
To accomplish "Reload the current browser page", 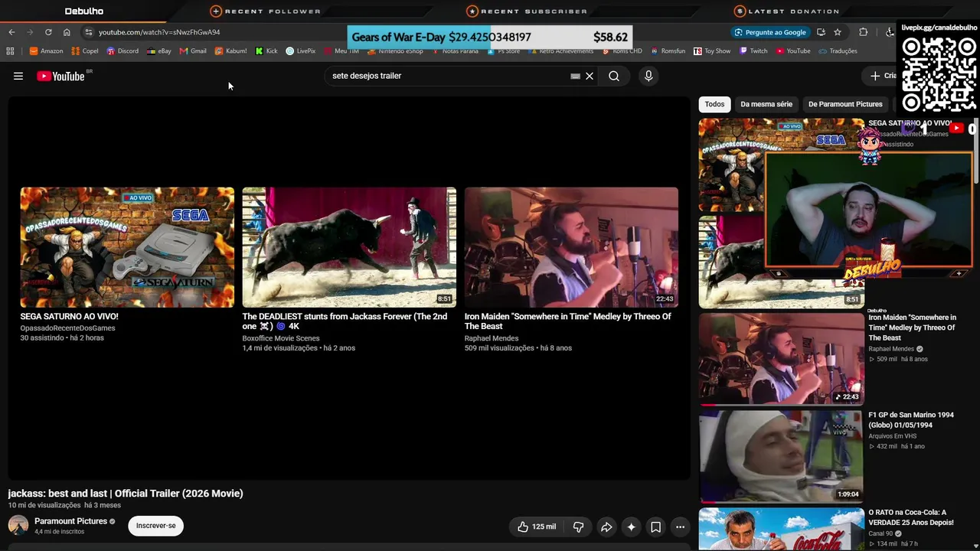I will pyautogui.click(x=48, y=32).
